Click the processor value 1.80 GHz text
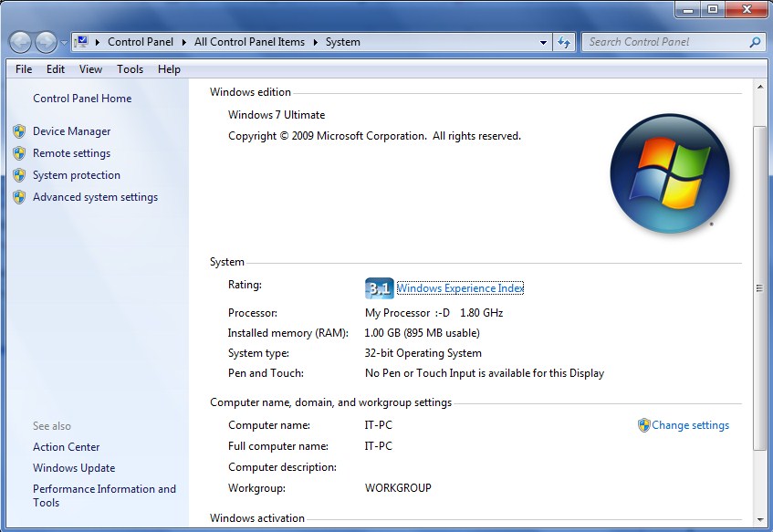 point(481,313)
